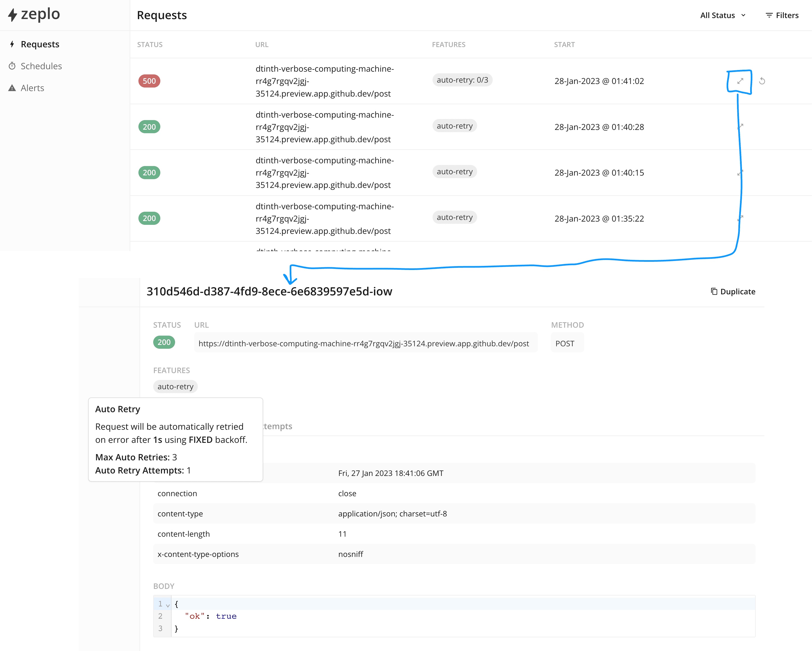Click auto-retry tag in 01:40:28 row

pos(455,126)
